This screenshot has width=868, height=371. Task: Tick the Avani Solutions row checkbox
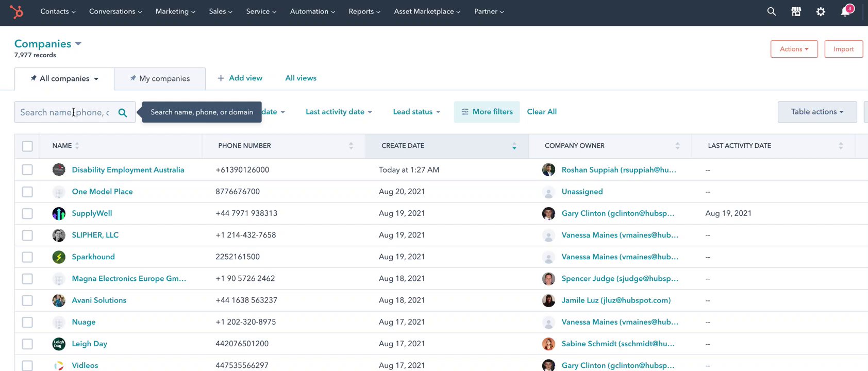click(x=27, y=300)
